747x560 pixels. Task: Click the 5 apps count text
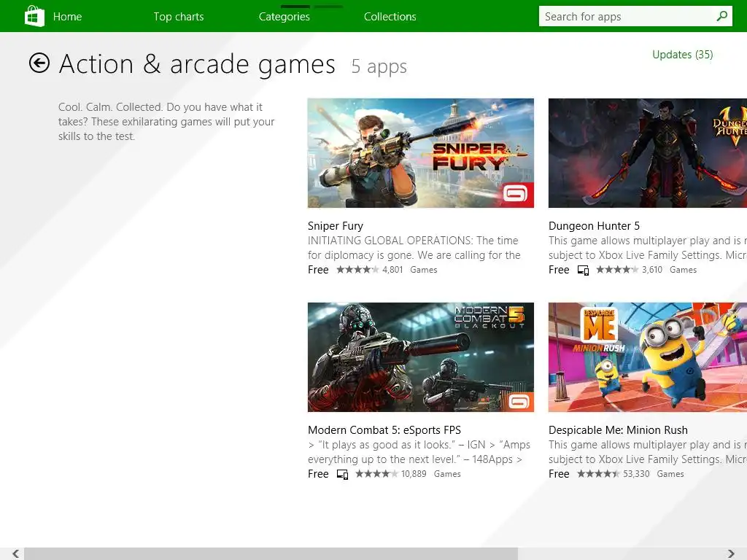pyautogui.click(x=379, y=66)
